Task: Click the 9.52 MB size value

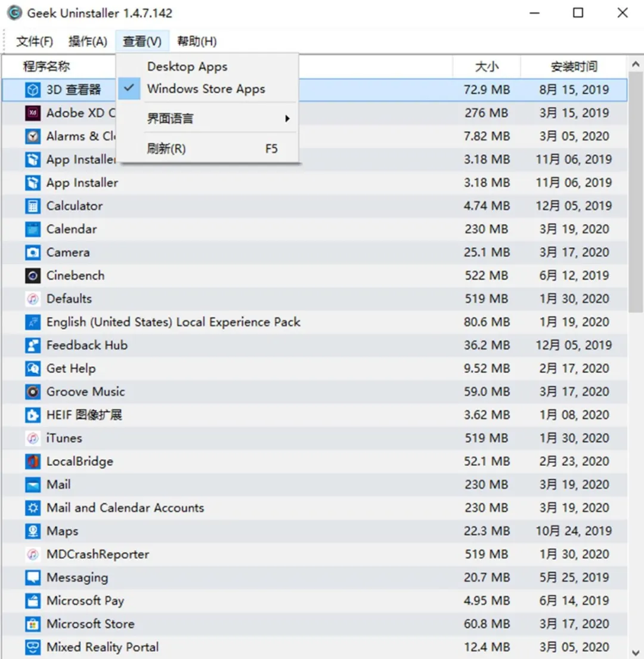Action: pyautogui.click(x=487, y=369)
